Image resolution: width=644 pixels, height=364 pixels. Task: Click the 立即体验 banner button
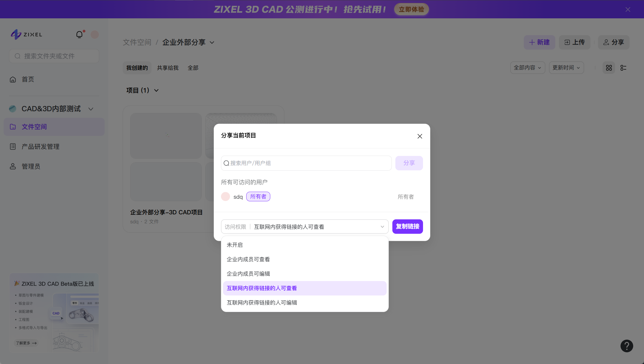(x=411, y=9)
